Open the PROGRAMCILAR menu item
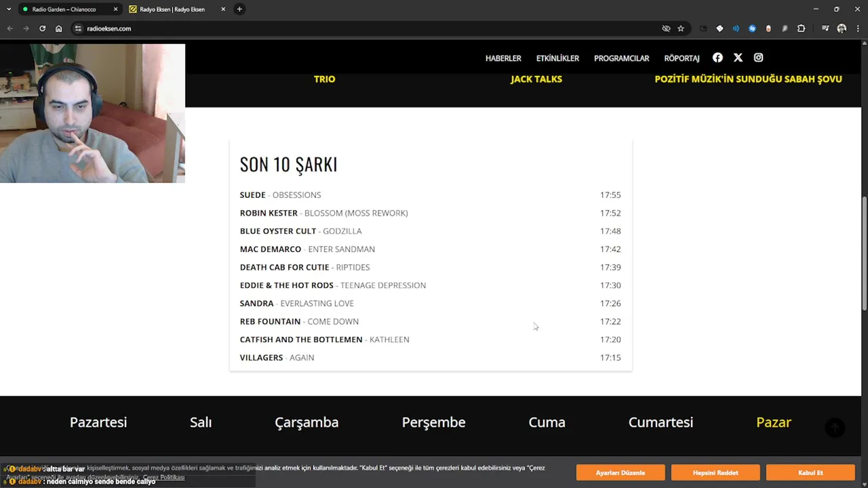 (621, 58)
